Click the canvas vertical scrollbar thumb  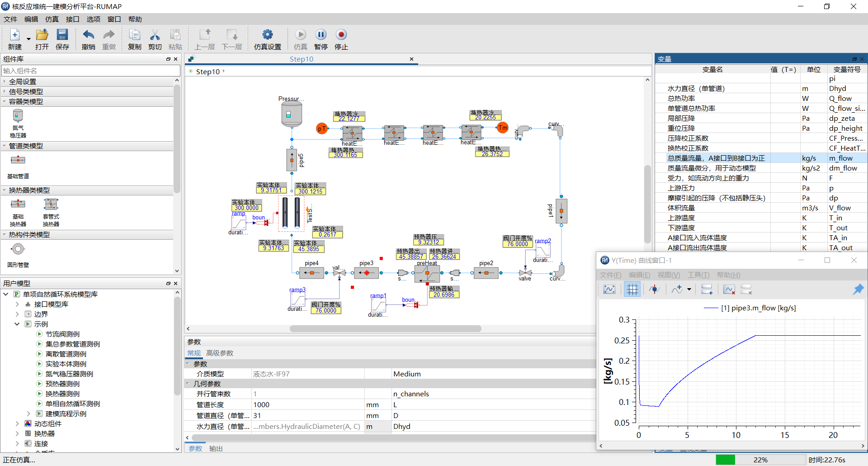(x=647, y=204)
